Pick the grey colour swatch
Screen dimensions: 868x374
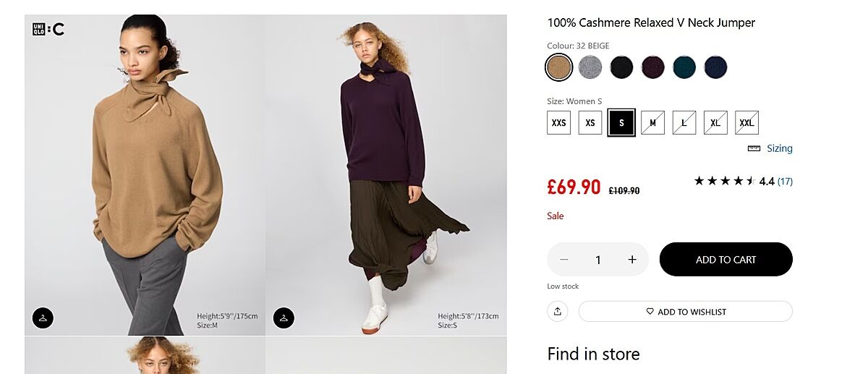pos(590,67)
